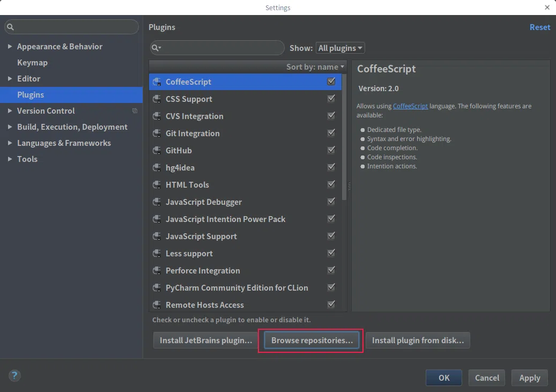Expand the Editor settings section
Image resolution: width=556 pixels, height=392 pixels.
point(10,78)
